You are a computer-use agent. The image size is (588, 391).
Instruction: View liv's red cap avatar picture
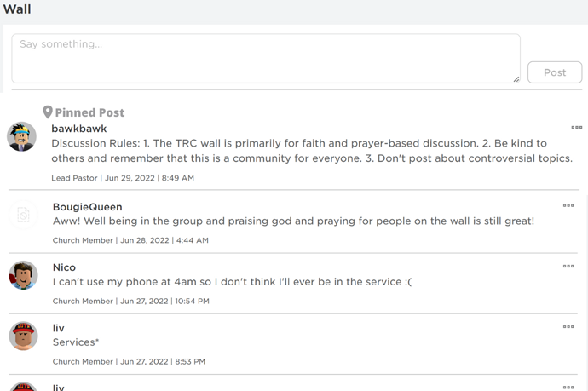23,336
